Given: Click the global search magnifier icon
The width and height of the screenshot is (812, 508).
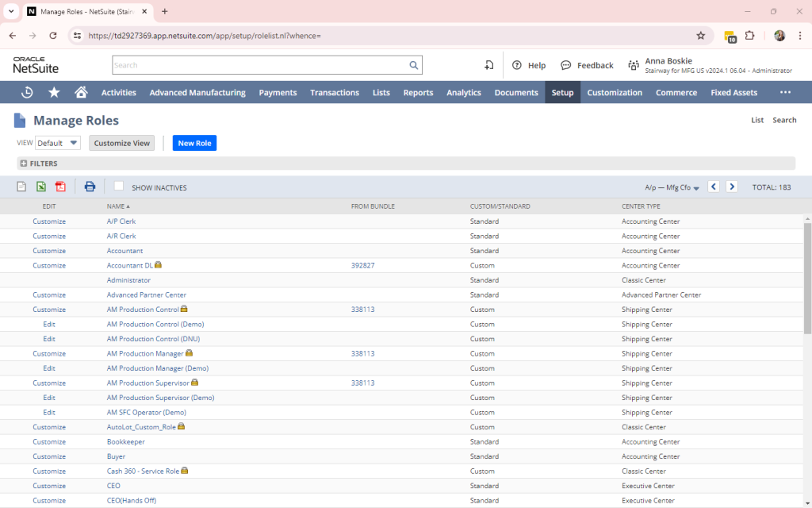Looking at the screenshot, I should point(413,64).
